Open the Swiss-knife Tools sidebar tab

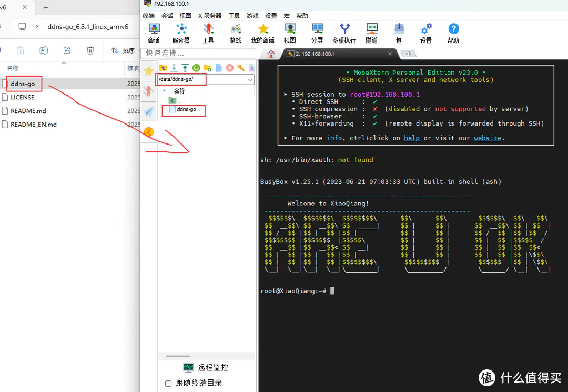click(x=148, y=91)
